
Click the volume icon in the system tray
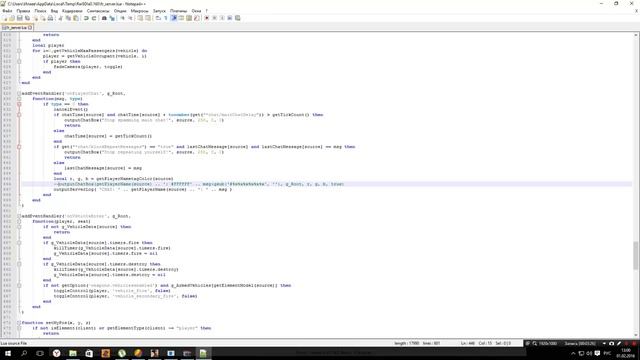click(589, 353)
